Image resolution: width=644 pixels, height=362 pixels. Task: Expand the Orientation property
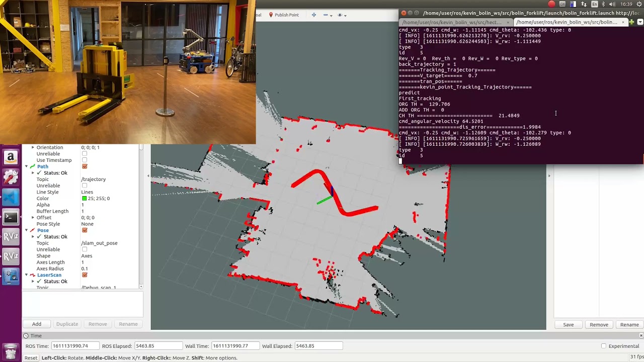pyautogui.click(x=33, y=147)
